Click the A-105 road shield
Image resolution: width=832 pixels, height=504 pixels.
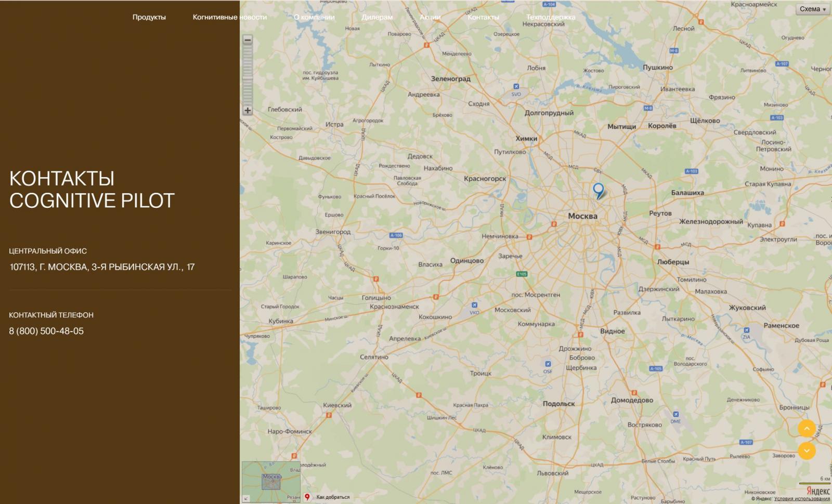click(x=656, y=369)
